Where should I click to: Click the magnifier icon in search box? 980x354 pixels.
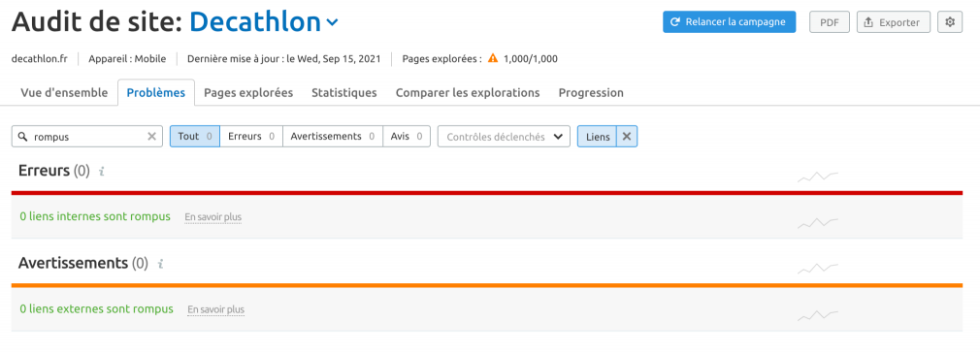pos(23,137)
